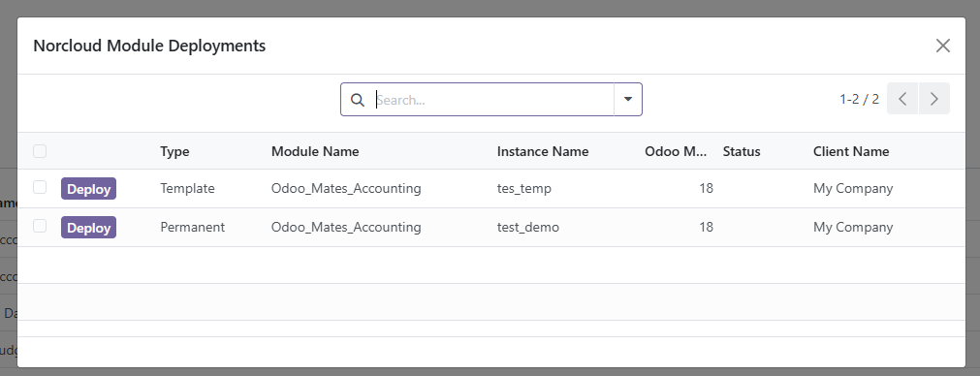The height and width of the screenshot is (376, 980).
Task: Sort by the Type column header
Action: click(175, 151)
